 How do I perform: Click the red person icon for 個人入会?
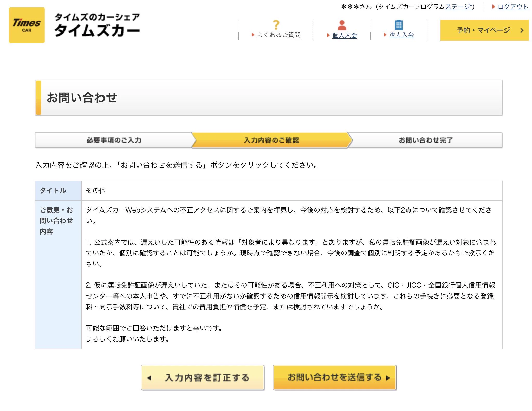342,25
